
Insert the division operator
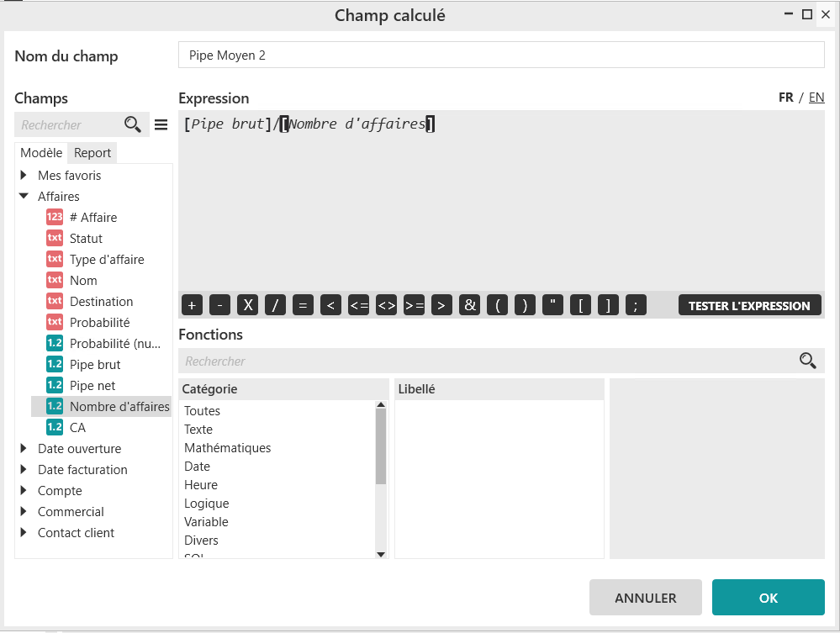pyautogui.click(x=275, y=305)
